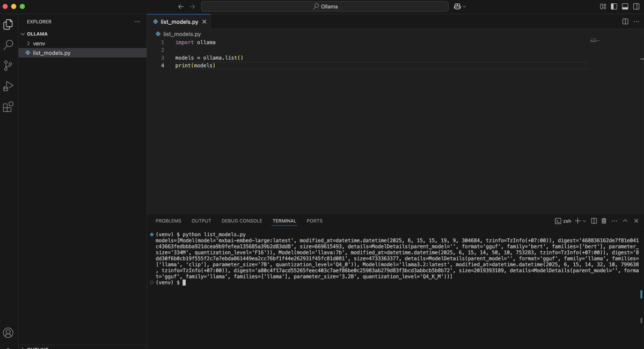Open the Run and Debug view icon
This screenshot has width=644, height=349.
click(8, 86)
